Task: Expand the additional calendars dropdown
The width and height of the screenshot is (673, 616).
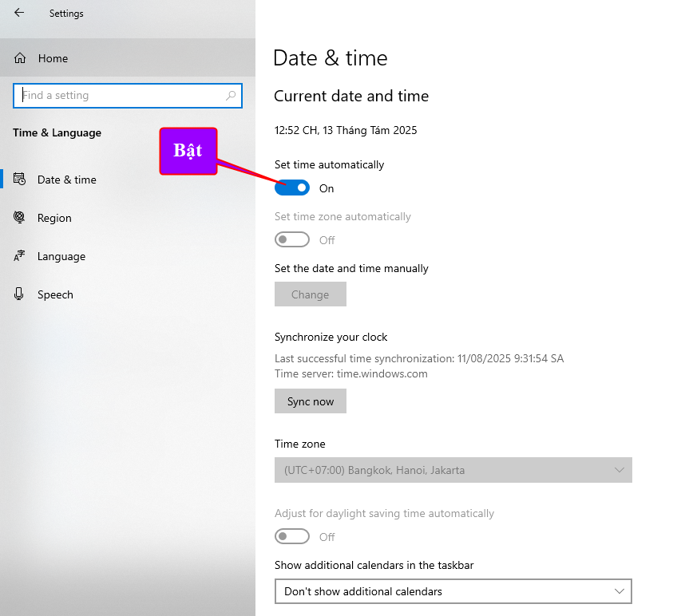Action: [x=453, y=591]
